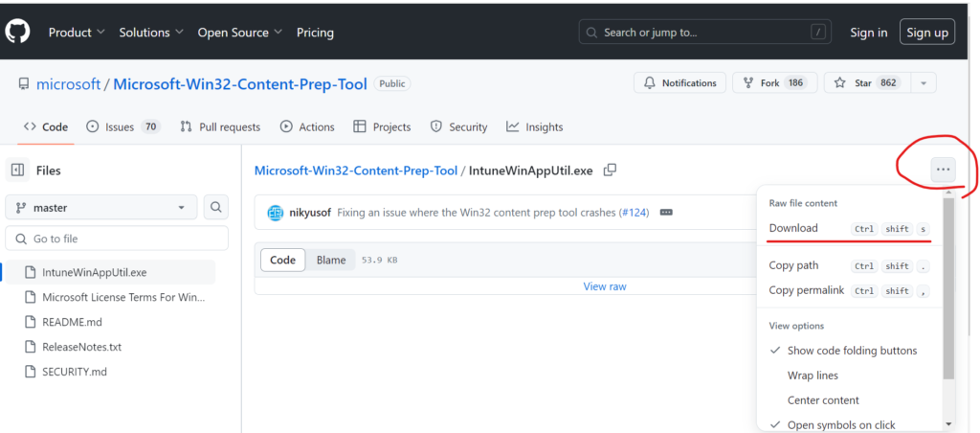Image resolution: width=980 pixels, height=433 pixels.
Task: Choose Copy path menu item
Action: 849,266
